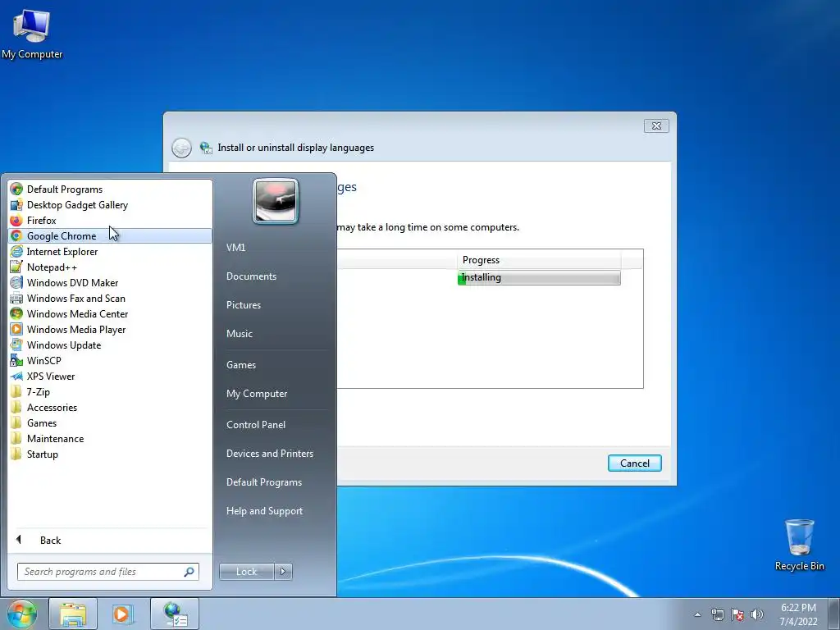The width and height of the screenshot is (840, 630).
Task: Open Help and Support
Action: 274,510
